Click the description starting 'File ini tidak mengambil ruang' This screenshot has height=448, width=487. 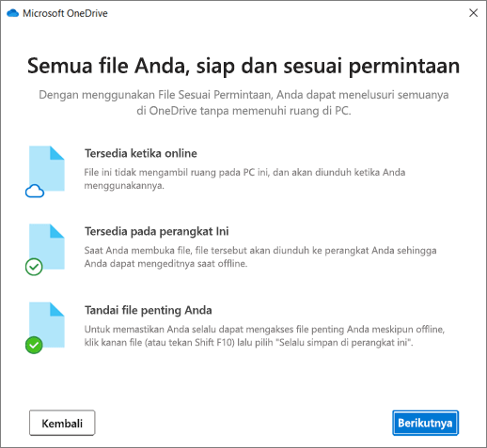coord(244,178)
